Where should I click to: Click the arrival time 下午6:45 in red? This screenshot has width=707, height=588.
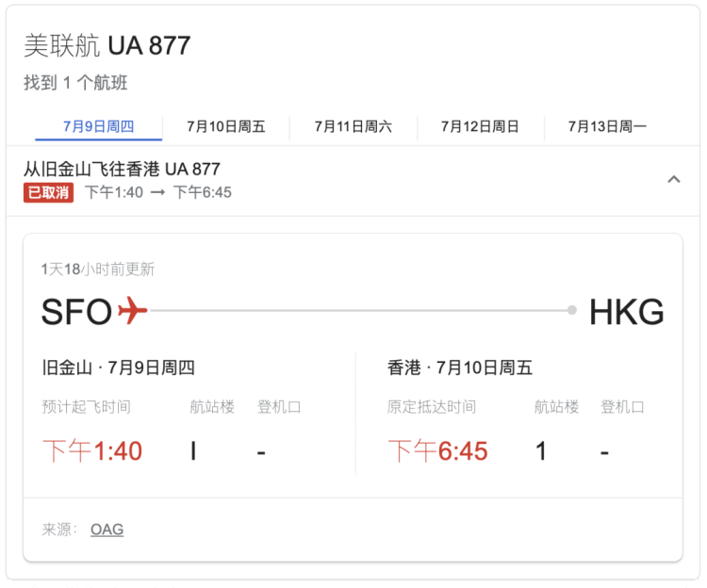click(x=437, y=451)
